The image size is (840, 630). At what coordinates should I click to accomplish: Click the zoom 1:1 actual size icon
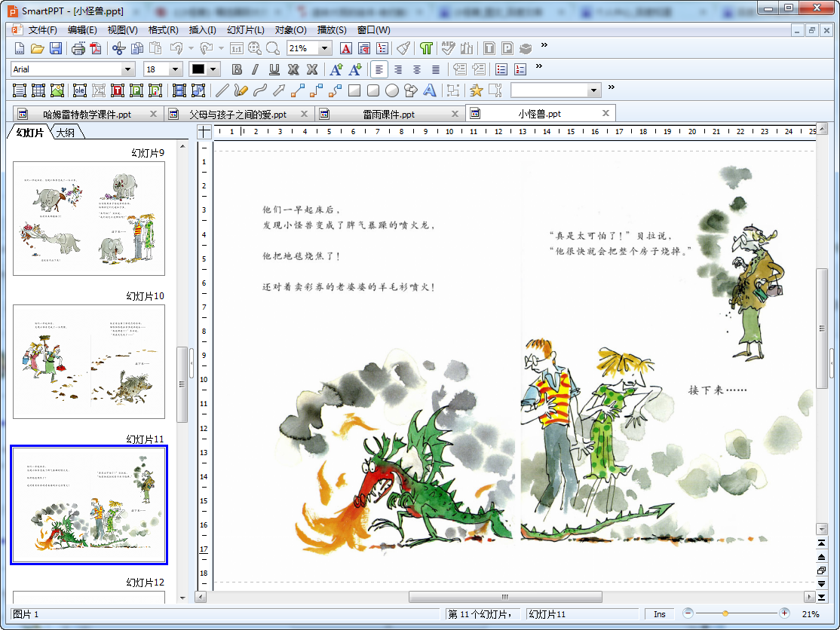tap(236, 49)
